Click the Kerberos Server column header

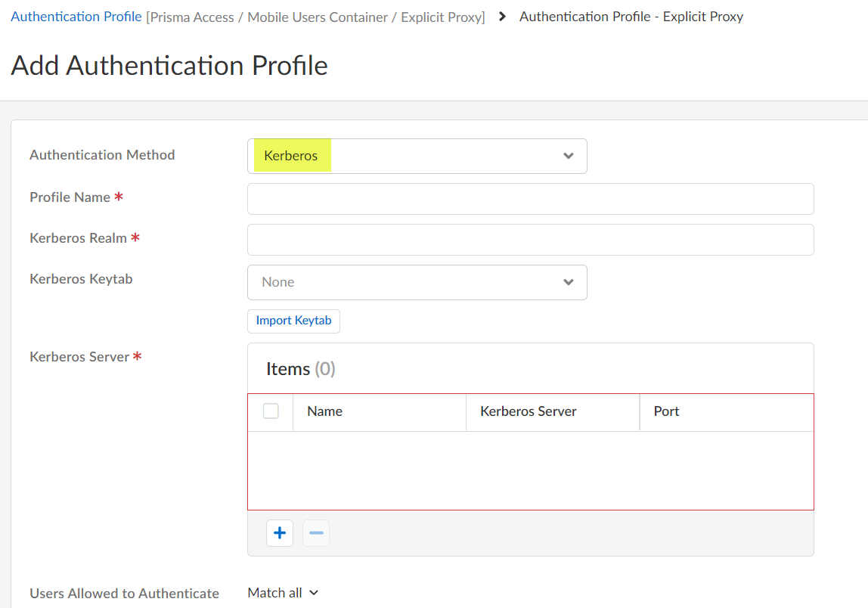click(x=529, y=411)
